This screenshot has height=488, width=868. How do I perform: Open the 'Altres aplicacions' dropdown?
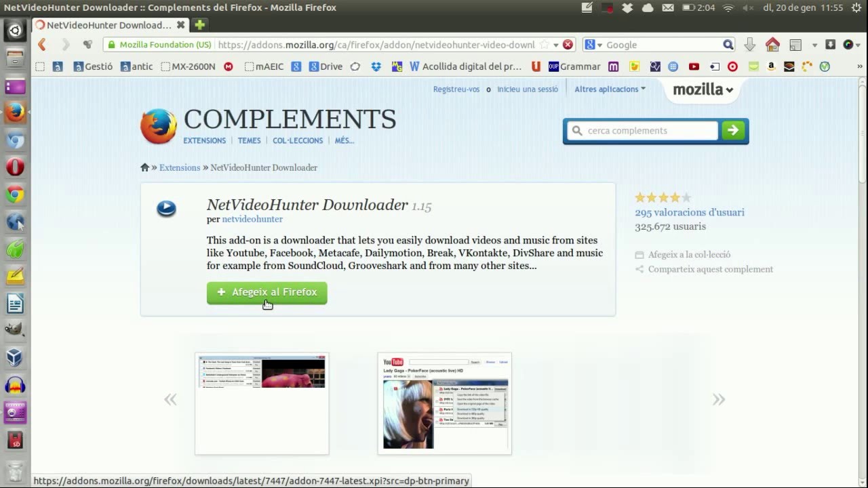608,89
